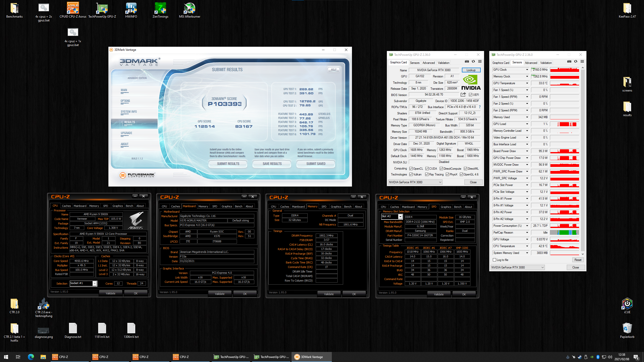The image size is (644, 362).
Task: Switch to Advanced tab in GPU-Z Graphics Card window
Action: (x=428, y=63)
